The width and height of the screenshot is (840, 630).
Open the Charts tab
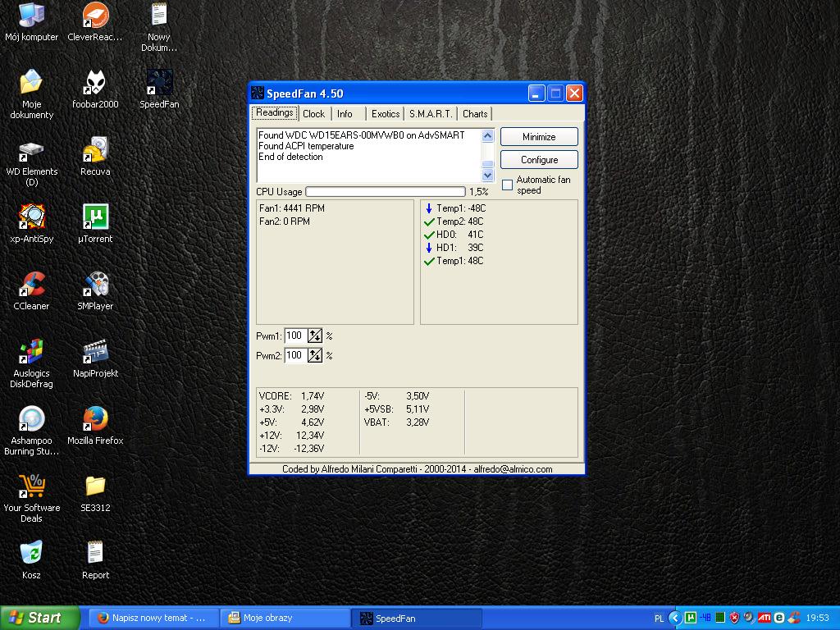point(475,114)
